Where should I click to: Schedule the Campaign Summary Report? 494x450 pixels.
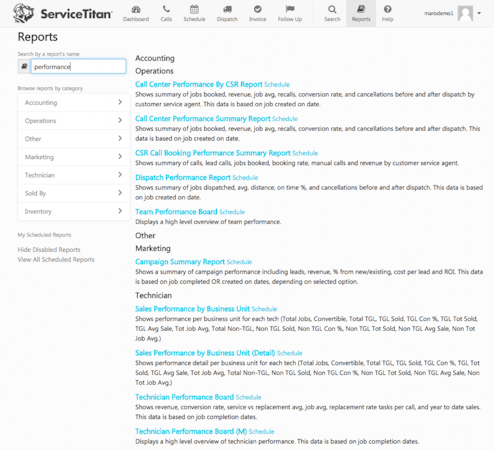(x=239, y=262)
